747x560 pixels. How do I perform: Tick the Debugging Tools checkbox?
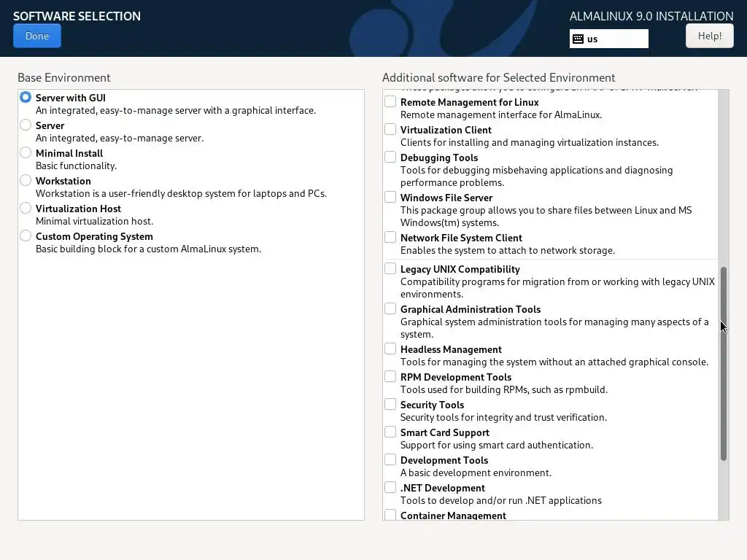pos(390,157)
